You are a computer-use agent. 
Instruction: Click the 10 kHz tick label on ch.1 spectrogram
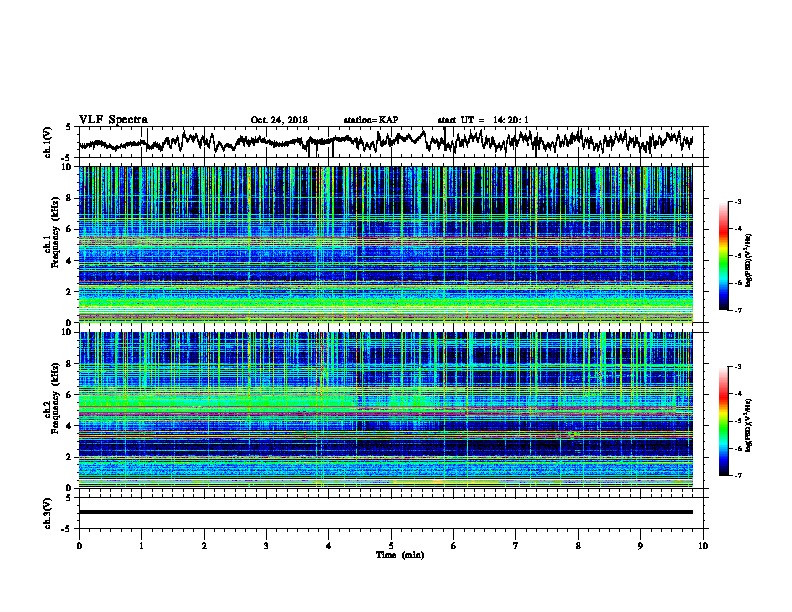point(67,167)
